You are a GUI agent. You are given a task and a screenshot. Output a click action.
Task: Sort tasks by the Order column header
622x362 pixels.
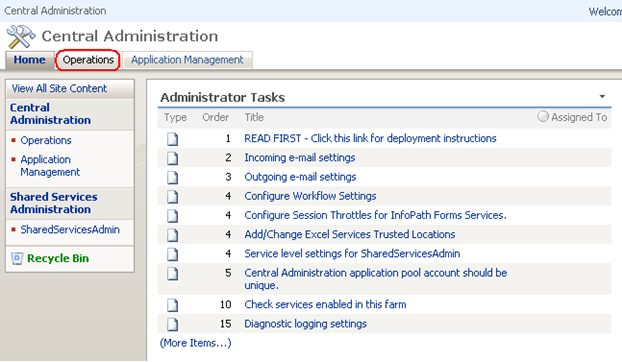[x=215, y=117]
